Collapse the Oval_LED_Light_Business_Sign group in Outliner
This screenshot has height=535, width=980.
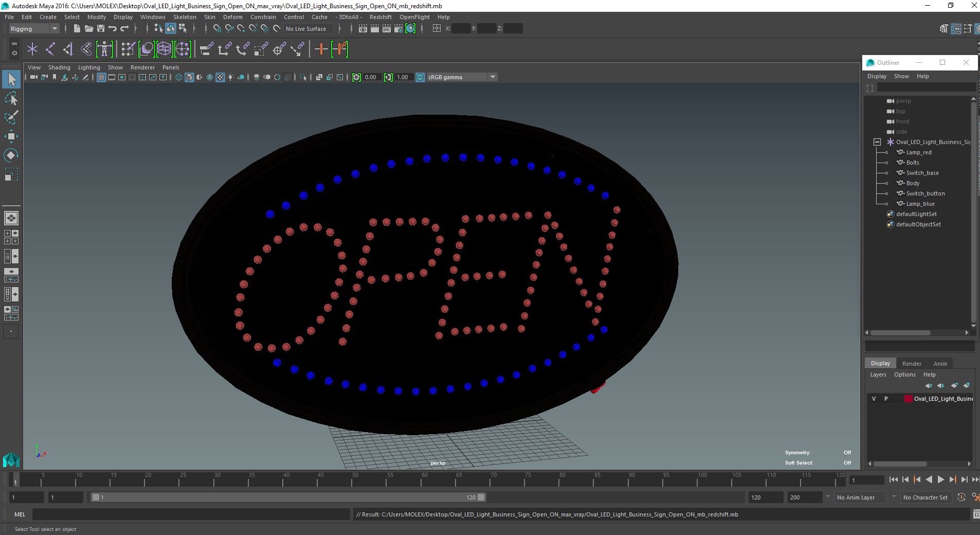point(877,142)
